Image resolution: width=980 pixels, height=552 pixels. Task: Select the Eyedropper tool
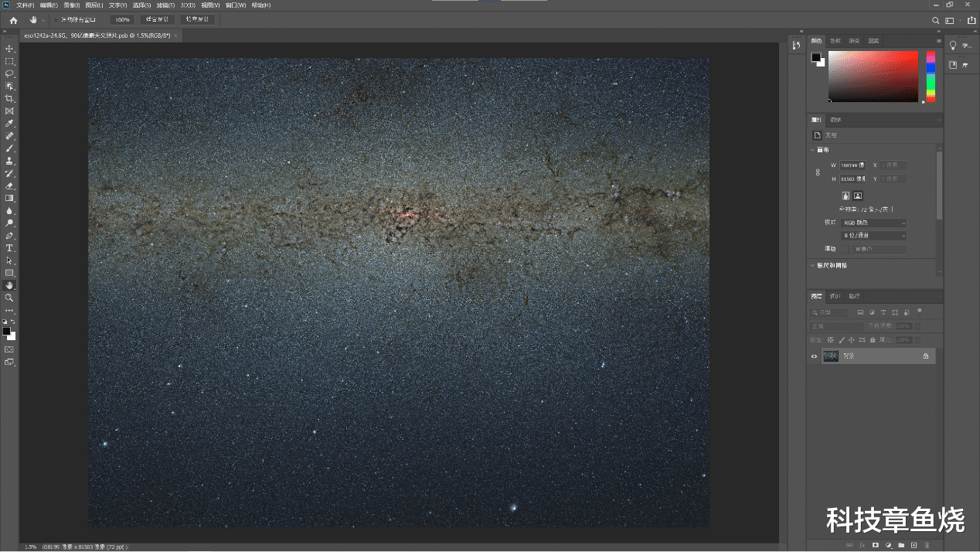click(x=9, y=123)
